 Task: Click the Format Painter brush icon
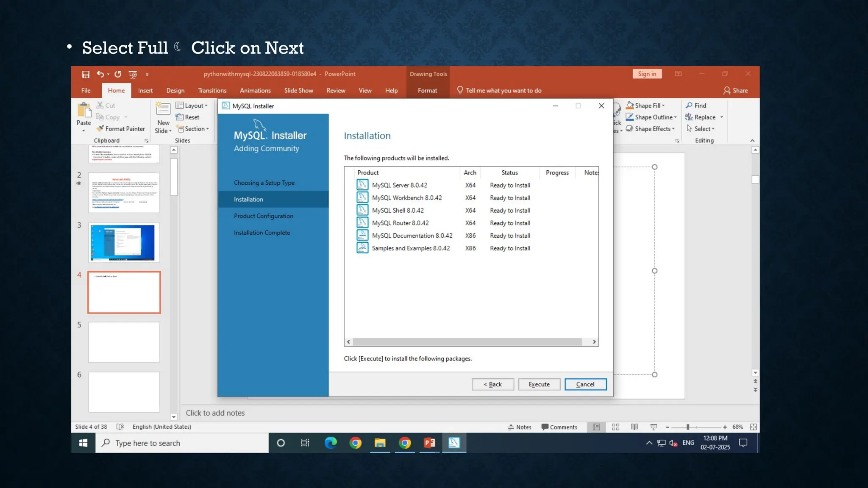pyautogui.click(x=100, y=128)
